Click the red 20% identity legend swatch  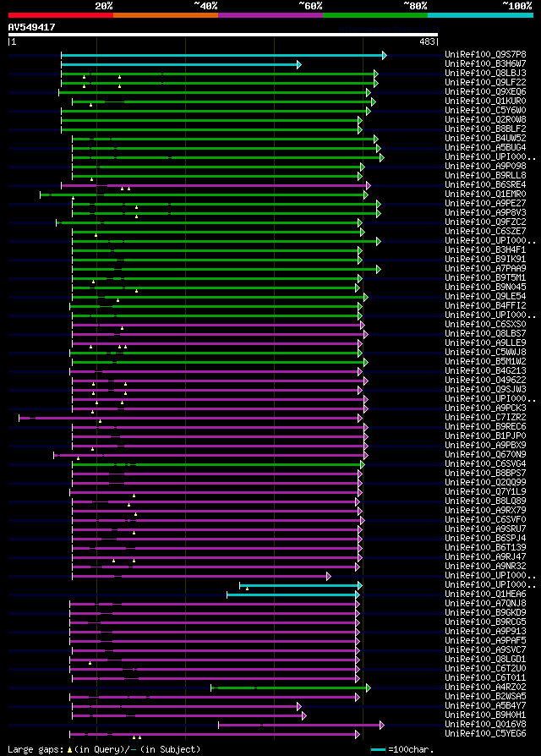pyautogui.click(x=61, y=15)
